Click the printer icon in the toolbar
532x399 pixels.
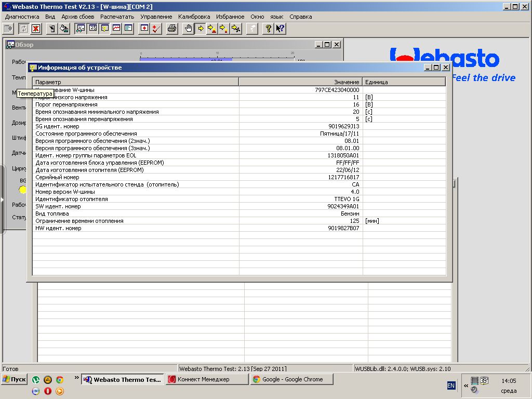click(x=172, y=29)
